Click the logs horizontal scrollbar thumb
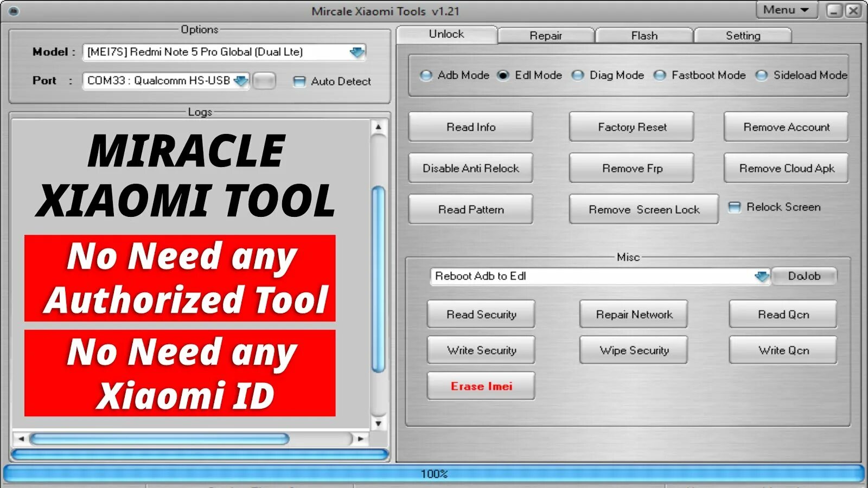The image size is (868, 488). click(159, 439)
